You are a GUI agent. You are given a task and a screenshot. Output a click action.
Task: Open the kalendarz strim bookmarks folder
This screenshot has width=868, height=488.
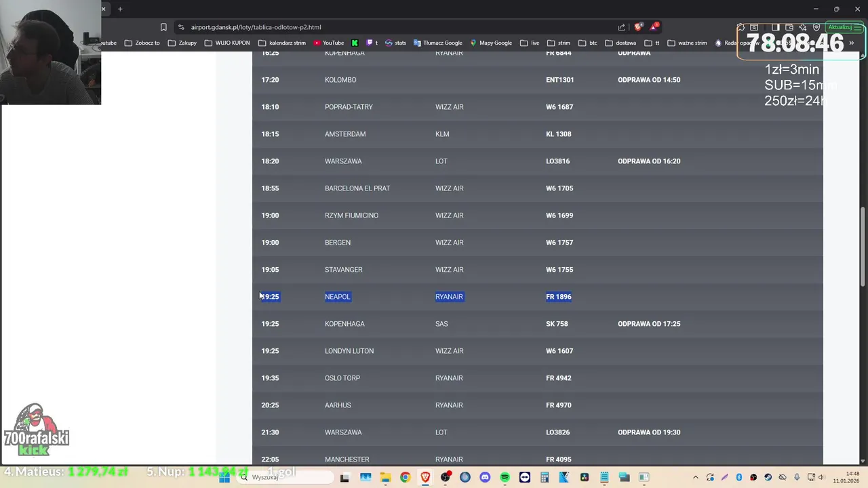pos(282,43)
